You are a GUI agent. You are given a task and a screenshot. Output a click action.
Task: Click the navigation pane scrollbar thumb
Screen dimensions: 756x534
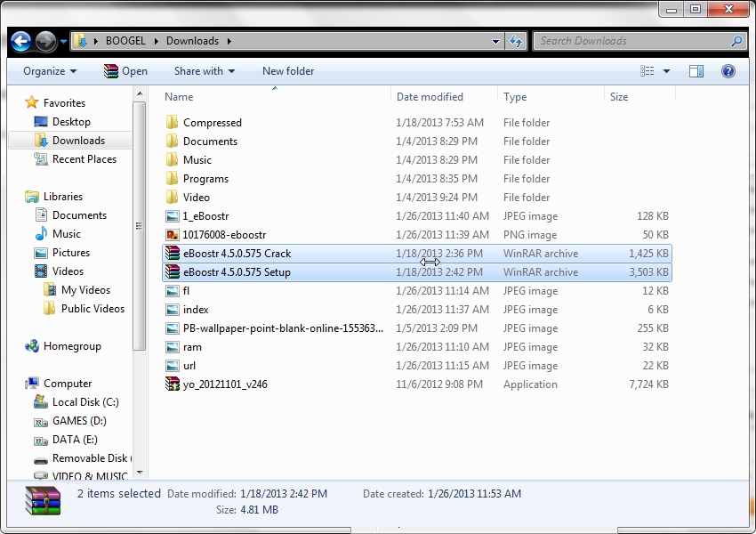140,226
